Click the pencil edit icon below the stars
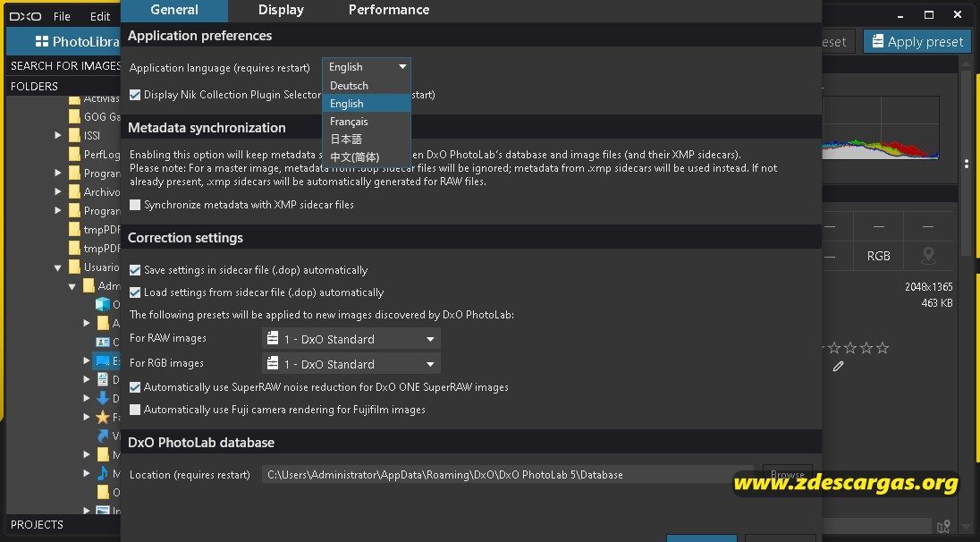 click(x=838, y=367)
